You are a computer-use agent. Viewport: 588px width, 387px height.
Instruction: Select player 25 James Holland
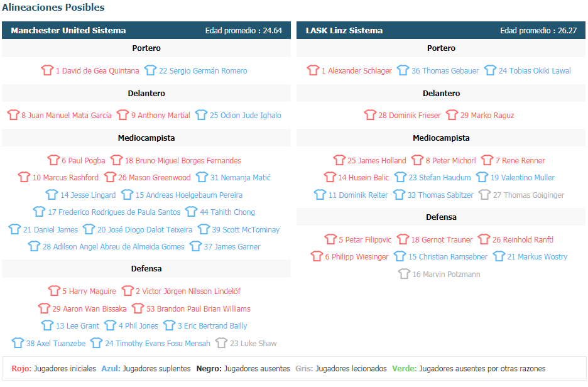point(377,161)
